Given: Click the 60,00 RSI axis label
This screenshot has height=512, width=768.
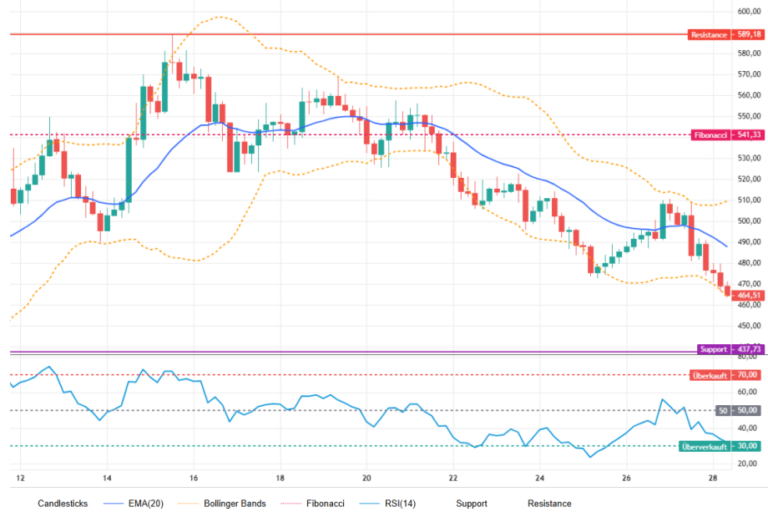Looking at the screenshot, I should pyautogui.click(x=747, y=392).
